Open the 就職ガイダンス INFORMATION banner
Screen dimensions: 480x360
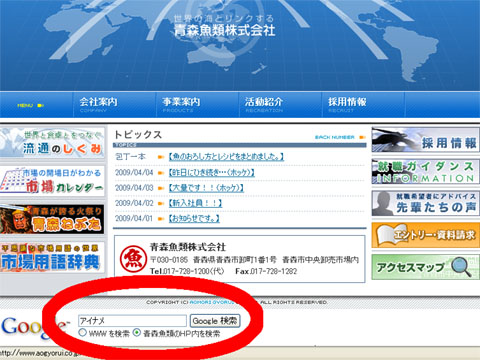(x=426, y=171)
